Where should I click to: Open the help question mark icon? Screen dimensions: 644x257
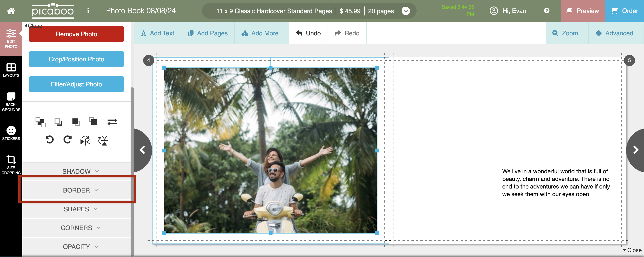pyautogui.click(x=547, y=11)
